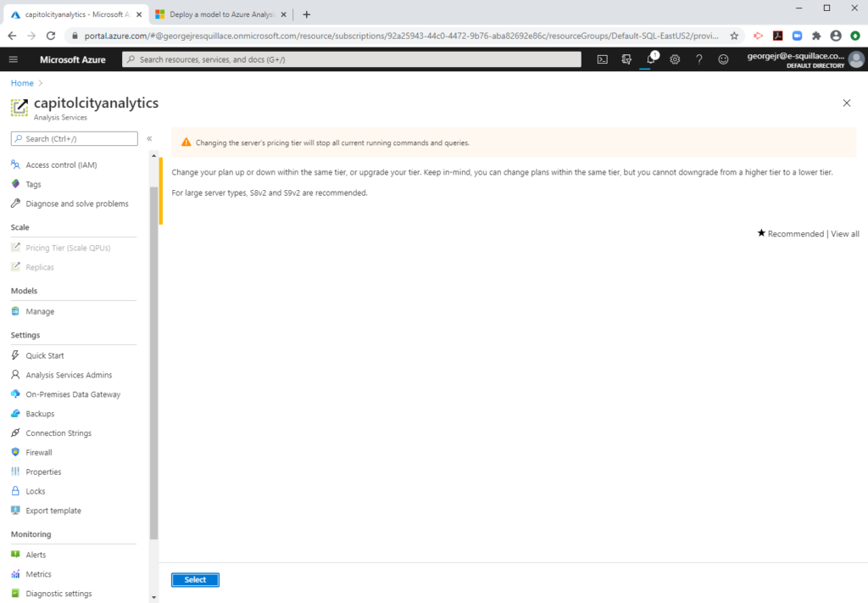This screenshot has height=603, width=868.
Task: Open Backups configuration
Action: pos(39,413)
